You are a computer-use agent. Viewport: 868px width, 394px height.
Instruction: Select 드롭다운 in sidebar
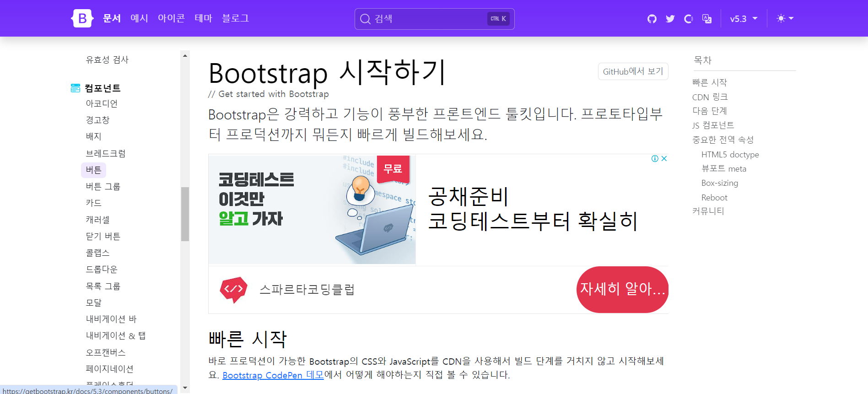pos(102,269)
